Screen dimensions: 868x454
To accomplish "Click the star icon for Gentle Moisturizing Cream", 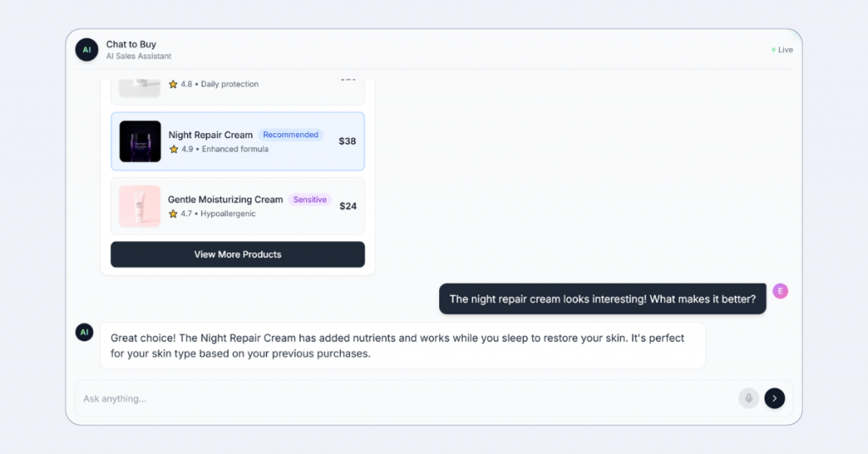I will (173, 214).
